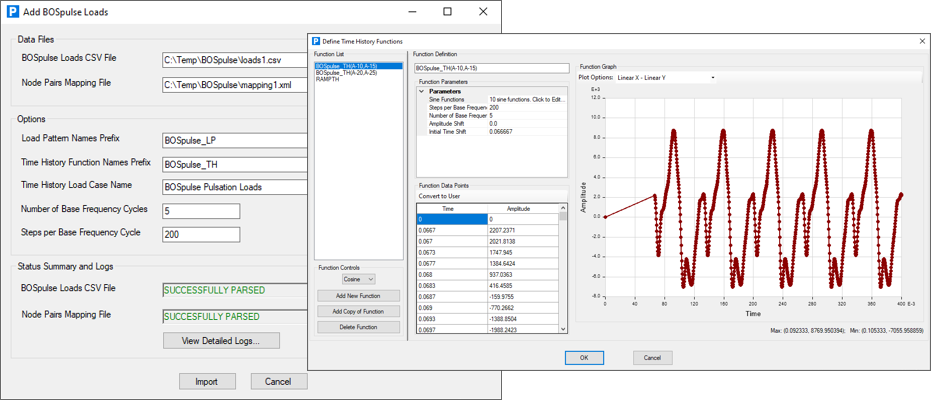
Task: Confirm with OK in the Time History dialog
Action: [584, 358]
